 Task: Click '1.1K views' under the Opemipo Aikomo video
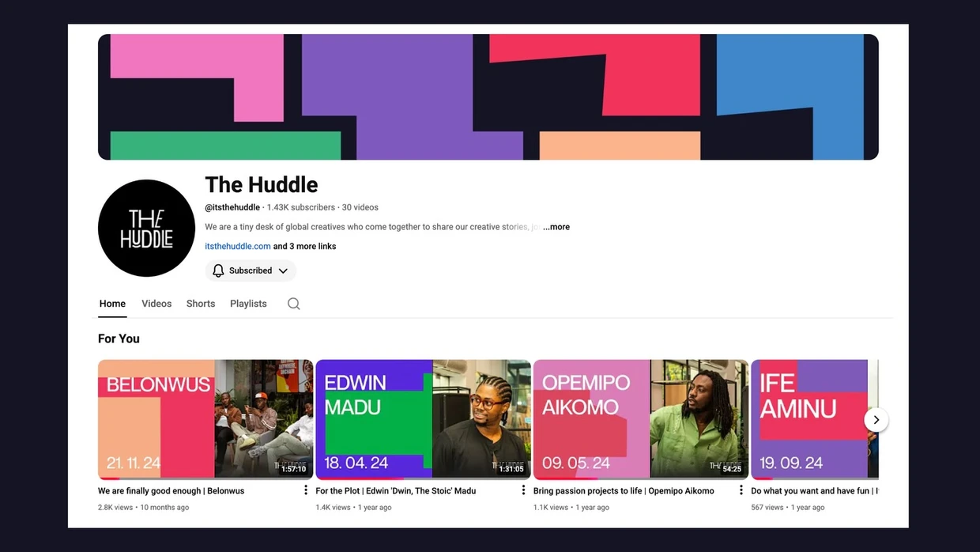coord(551,508)
